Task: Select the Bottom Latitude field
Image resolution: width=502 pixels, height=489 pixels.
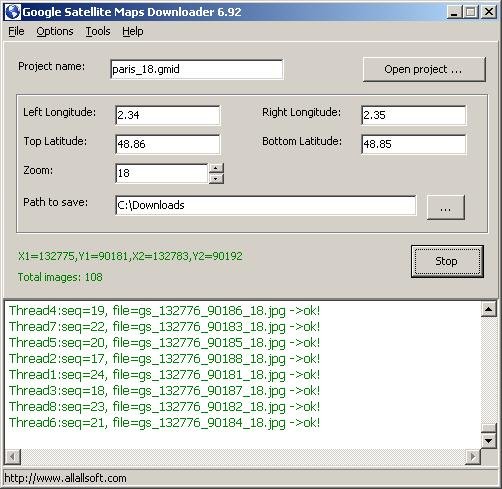Action: pos(413,144)
